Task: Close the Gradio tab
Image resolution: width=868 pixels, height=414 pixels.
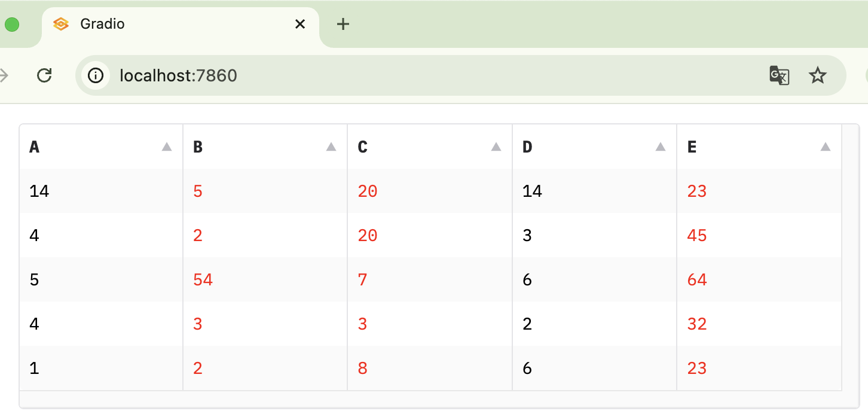Action: [300, 24]
